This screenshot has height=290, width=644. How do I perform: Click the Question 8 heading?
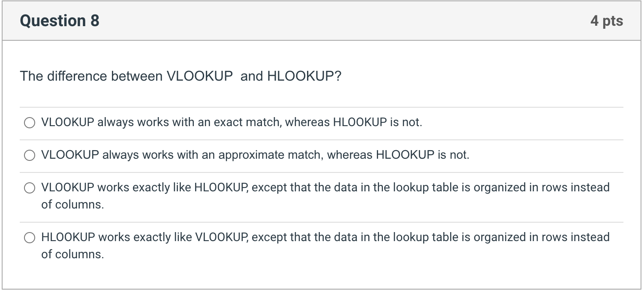59,20
